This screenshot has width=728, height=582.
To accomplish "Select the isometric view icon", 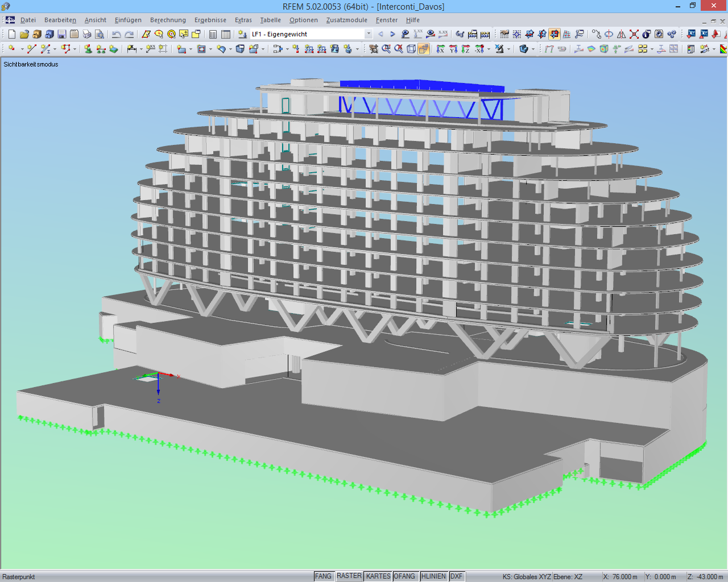I will (411, 49).
